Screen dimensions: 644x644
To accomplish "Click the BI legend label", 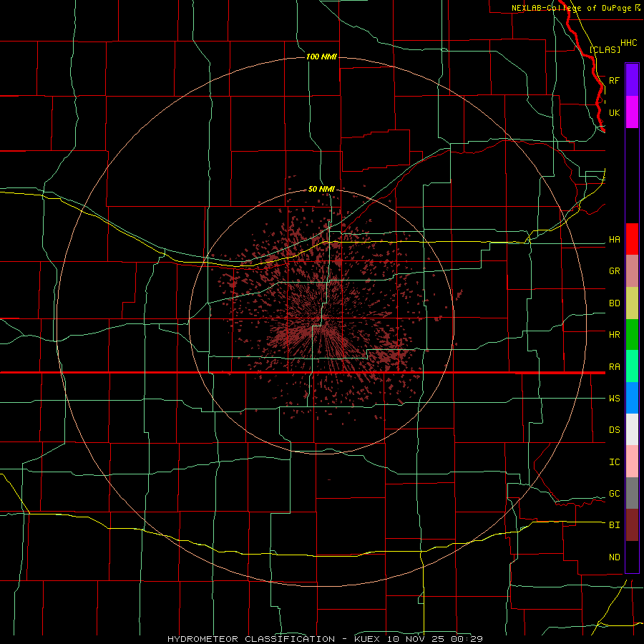I will (x=614, y=525).
